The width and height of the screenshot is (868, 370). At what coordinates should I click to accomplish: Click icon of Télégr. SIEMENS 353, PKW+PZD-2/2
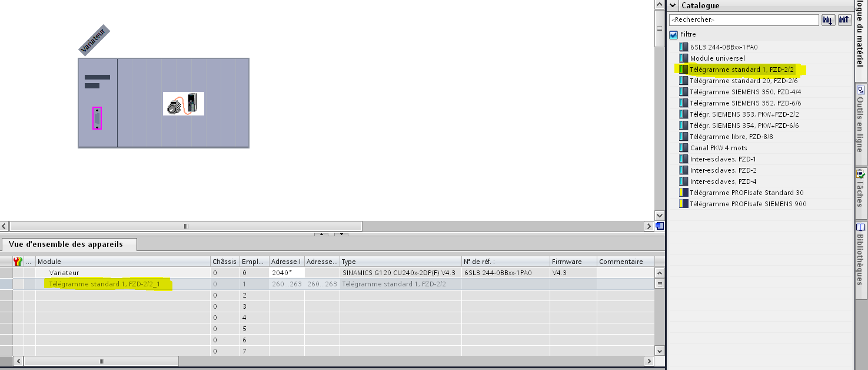(x=683, y=114)
